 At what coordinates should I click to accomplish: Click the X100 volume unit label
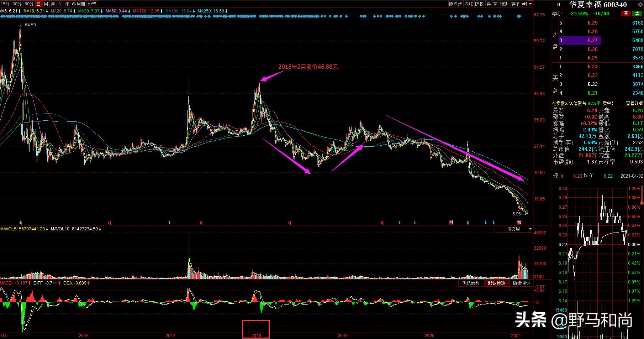(539, 277)
